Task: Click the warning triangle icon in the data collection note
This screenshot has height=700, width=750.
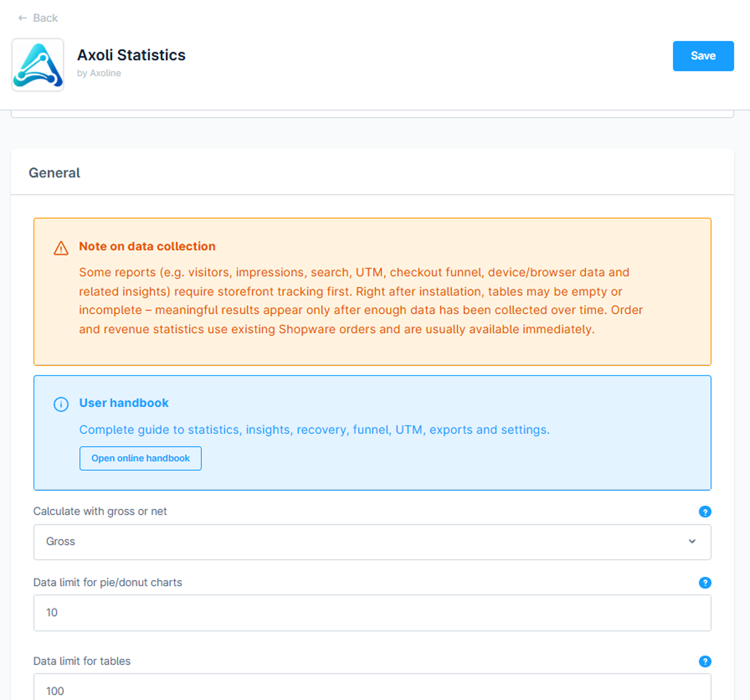Action: (x=61, y=248)
